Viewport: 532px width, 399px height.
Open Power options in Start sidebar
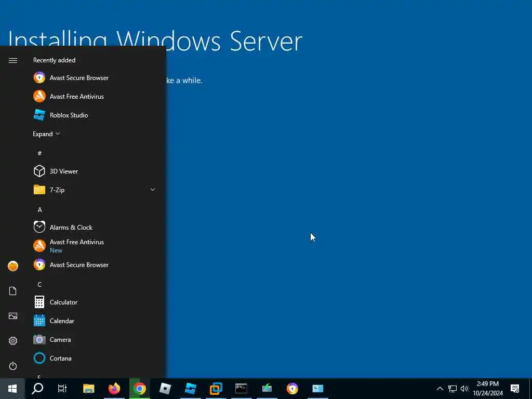coord(13,366)
